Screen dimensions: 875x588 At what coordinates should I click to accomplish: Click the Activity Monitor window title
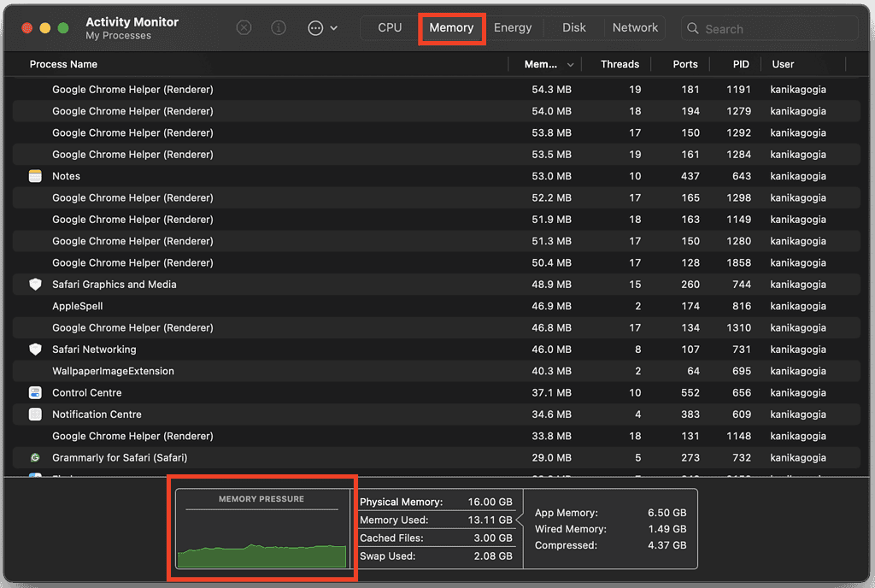pyautogui.click(x=132, y=21)
